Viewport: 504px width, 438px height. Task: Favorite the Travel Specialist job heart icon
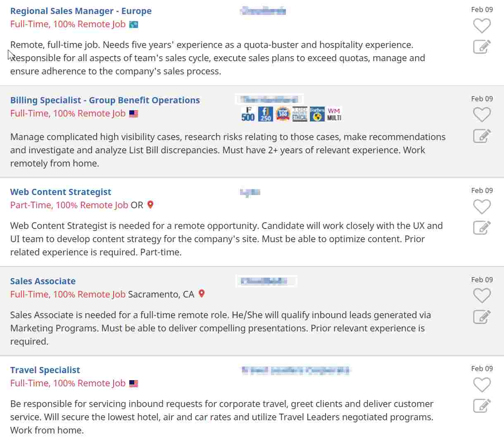click(x=482, y=385)
